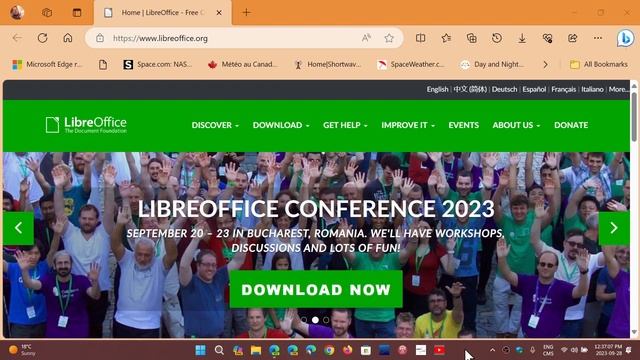Open Space.com NASA bookmark
This screenshot has width=640, height=360.
pyautogui.click(x=158, y=64)
